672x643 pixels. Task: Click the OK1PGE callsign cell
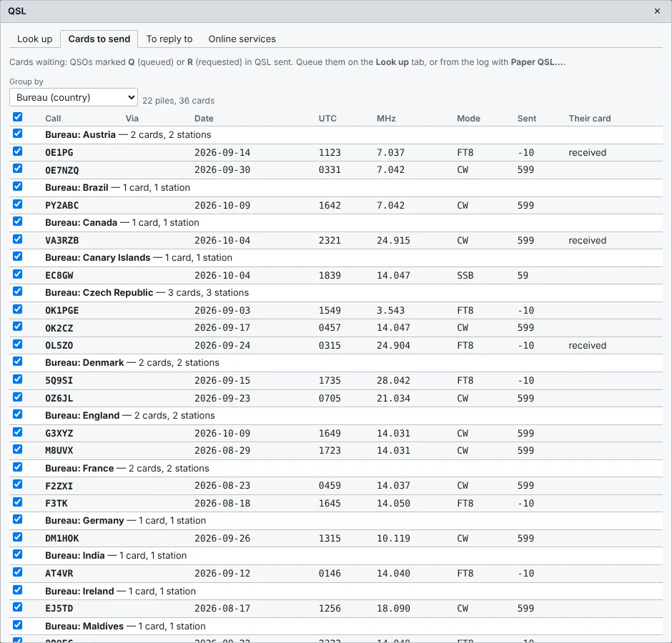coord(62,311)
